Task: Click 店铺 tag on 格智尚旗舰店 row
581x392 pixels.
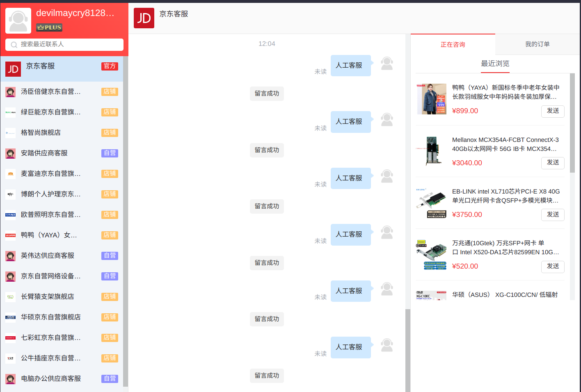Action: point(110,133)
